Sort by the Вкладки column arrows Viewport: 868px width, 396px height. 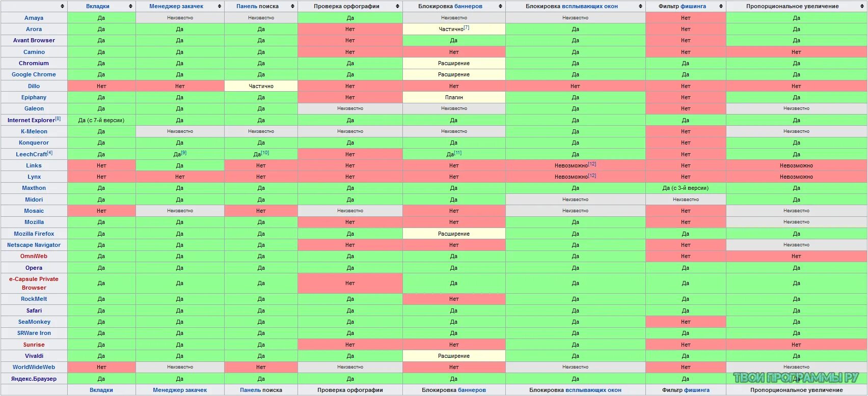point(130,7)
